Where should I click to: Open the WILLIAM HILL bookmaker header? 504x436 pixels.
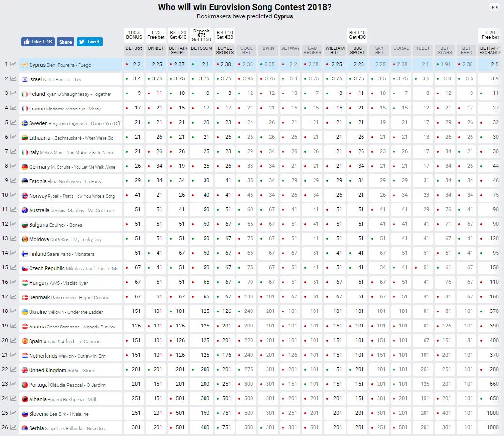coord(334,50)
